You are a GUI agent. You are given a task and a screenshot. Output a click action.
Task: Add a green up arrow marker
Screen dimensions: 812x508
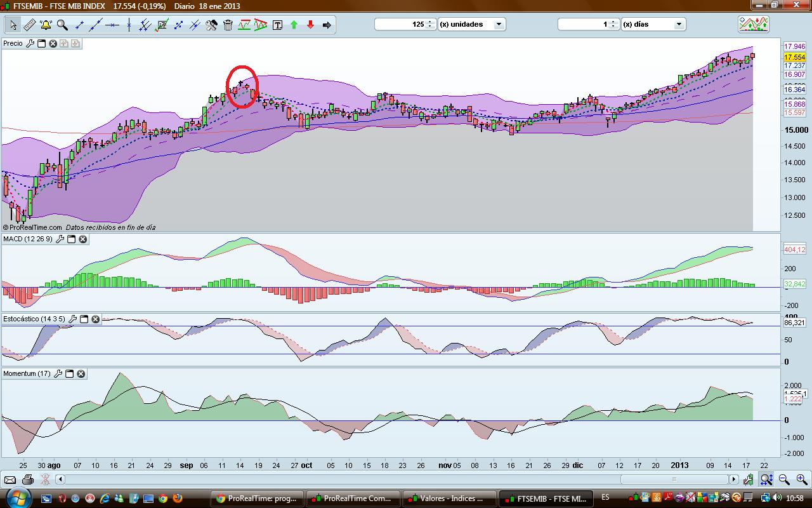[x=294, y=25]
